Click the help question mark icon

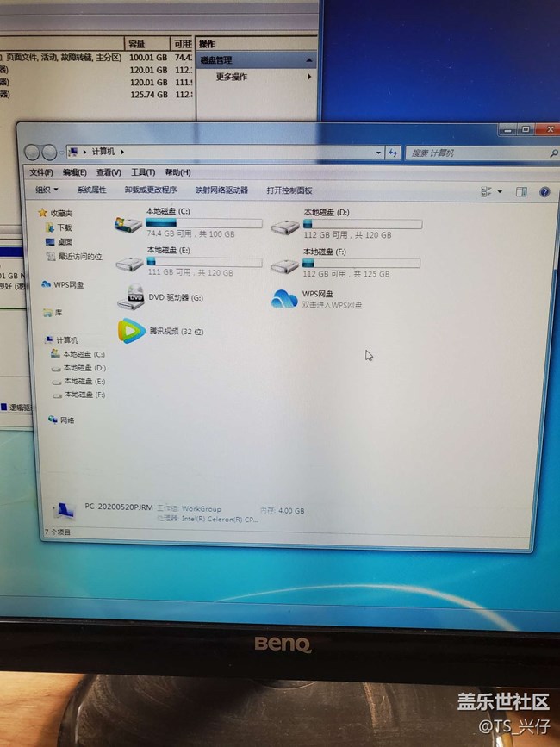(544, 191)
